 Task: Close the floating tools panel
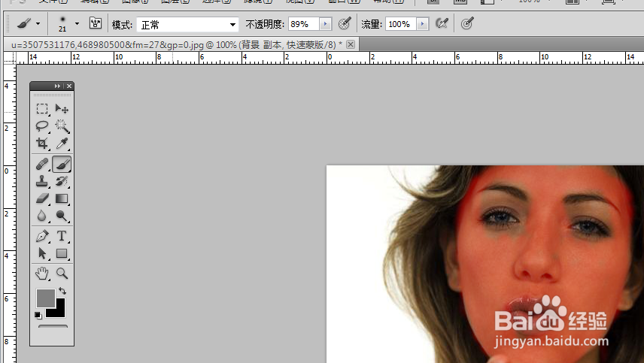tap(69, 86)
